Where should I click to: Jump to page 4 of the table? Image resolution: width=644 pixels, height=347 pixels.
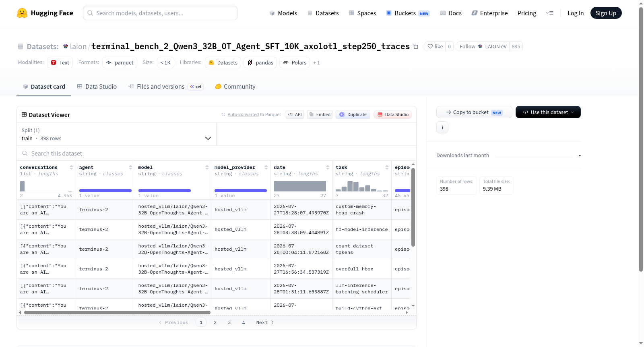point(244,322)
